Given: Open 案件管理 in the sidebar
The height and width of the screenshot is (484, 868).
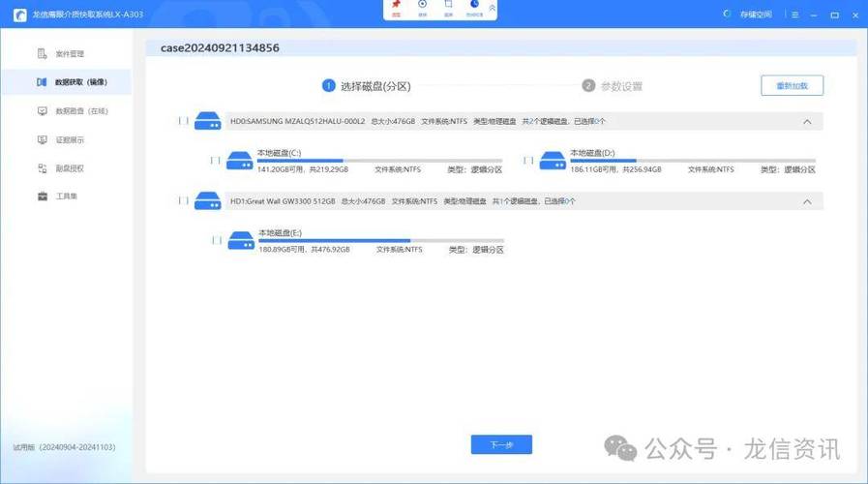Looking at the screenshot, I should click(x=69, y=54).
